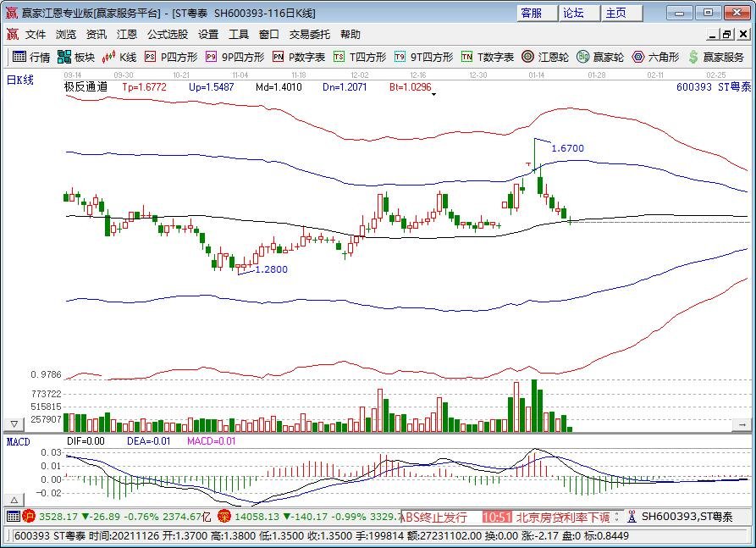756x548 pixels.
Task: Click the DEA=-0.01 value
Action: tap(148, 441)
